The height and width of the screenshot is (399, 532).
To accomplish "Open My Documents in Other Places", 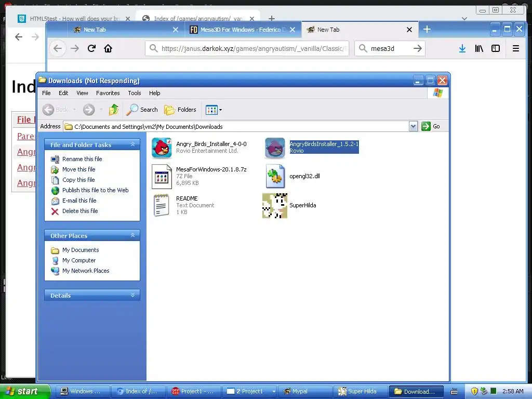I will click(81, 250).
